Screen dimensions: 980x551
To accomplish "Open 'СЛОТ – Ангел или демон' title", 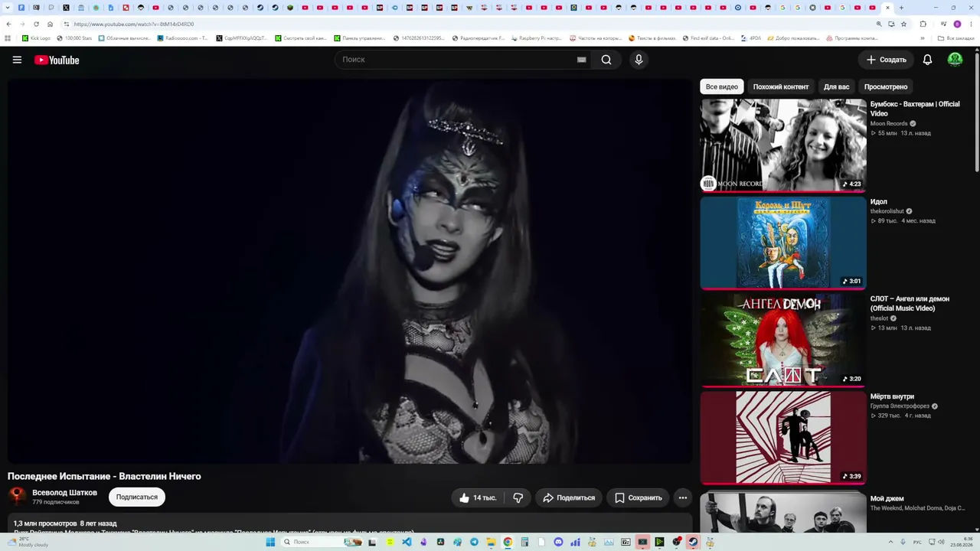I will 910,303.
